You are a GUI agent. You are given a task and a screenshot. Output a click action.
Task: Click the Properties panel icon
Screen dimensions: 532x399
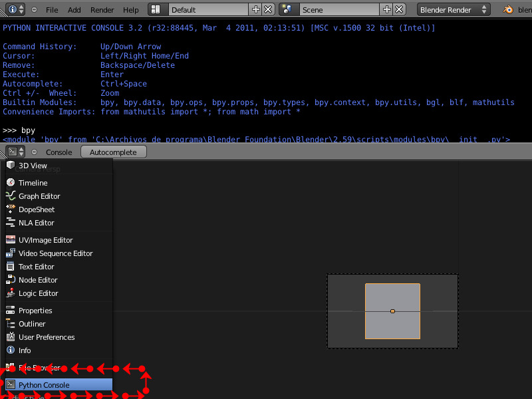click(x=11, y=310)
